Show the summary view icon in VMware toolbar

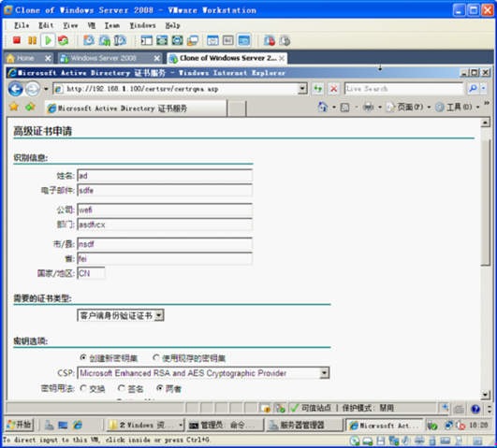tap(212, 40)
